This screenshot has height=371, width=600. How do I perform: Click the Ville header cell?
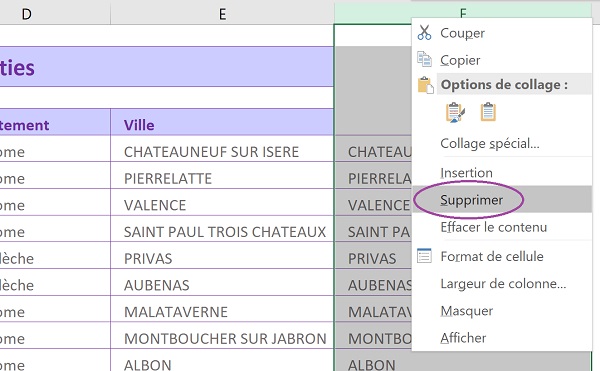coord(222,122)
